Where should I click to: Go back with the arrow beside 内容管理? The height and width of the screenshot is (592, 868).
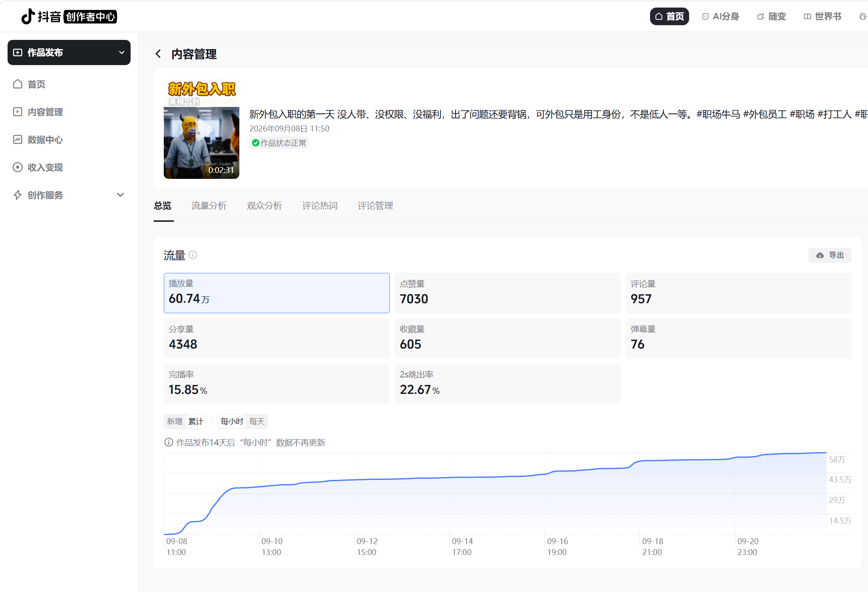[158, 54]
